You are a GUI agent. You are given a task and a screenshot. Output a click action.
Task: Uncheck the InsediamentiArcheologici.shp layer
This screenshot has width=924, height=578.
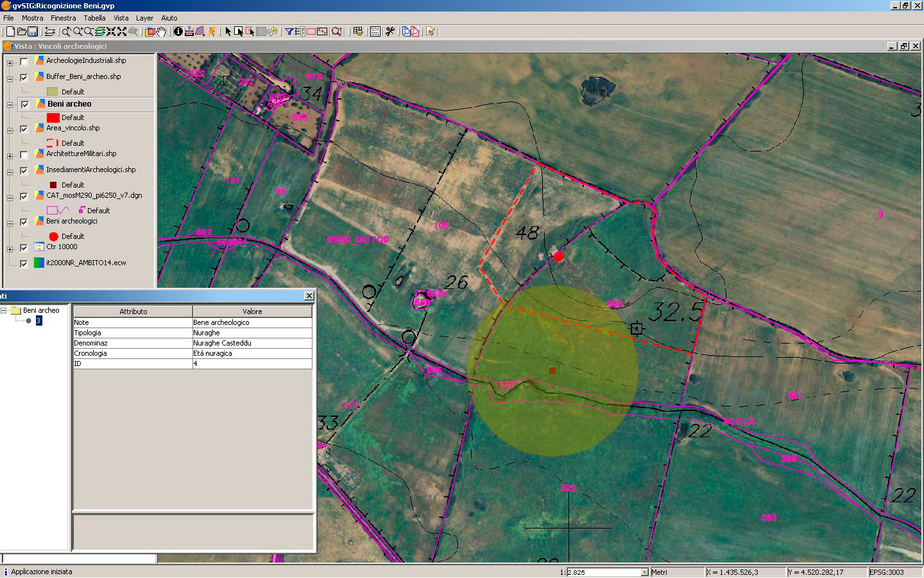click(x=24, y=171)
